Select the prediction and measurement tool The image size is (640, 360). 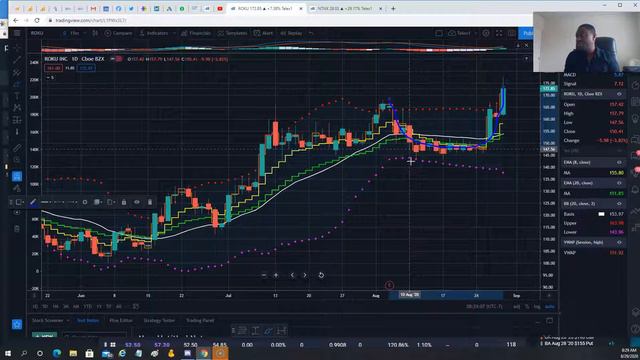[x=17, y=120]
